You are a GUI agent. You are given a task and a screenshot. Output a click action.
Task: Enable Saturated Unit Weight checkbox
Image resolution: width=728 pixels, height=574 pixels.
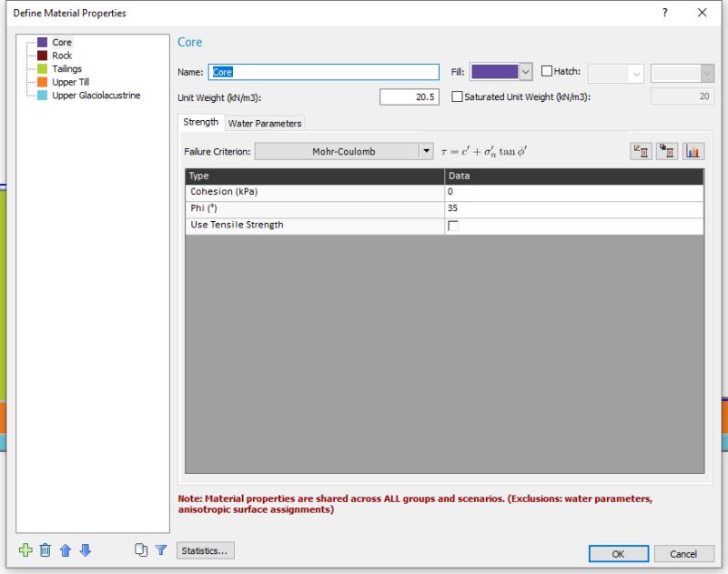click(x=458, y=96)
